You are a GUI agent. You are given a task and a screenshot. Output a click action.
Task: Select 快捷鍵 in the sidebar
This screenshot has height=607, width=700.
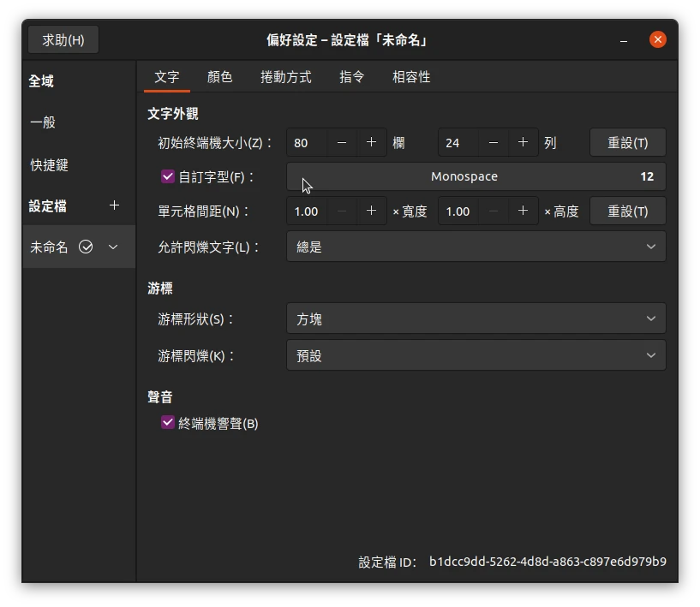coord(50,165)
